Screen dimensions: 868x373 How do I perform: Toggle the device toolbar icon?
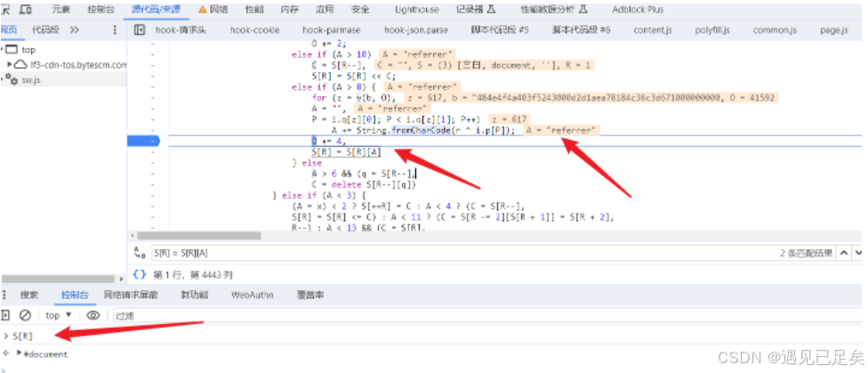[x=26, y=10]
